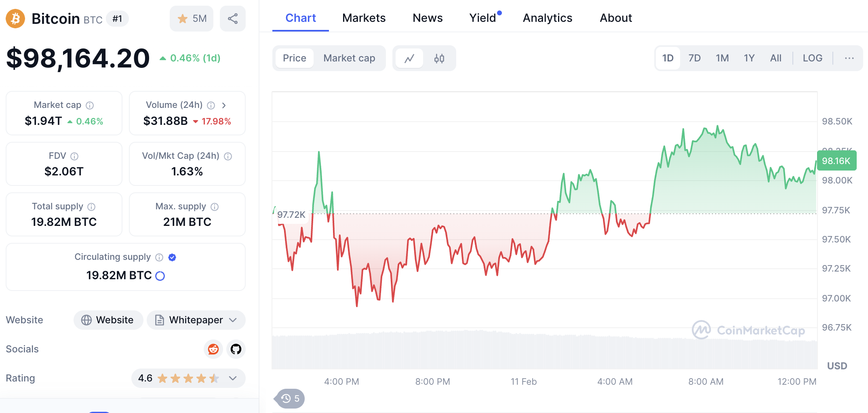Image resolution: width=868 pixels, height=413 pixels.
Task: Switch to the Analytics tab
Action: click(548, 18)
